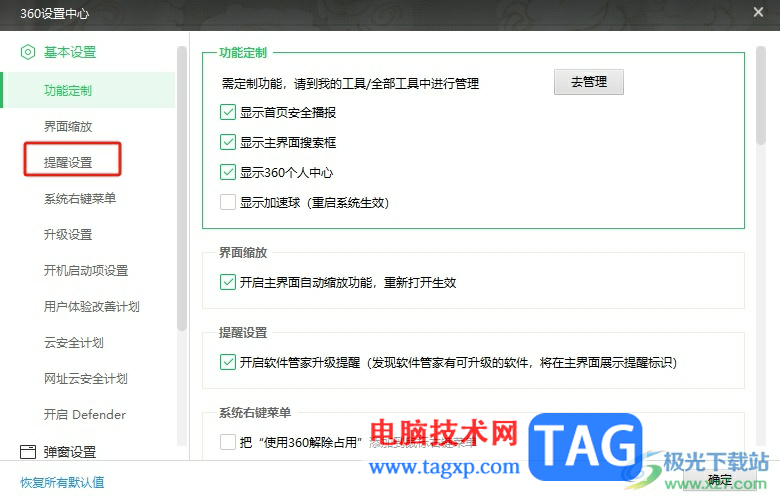The height and width of the screenshot is (500, 780).
Task: Go to 系统右键菜单 sidebar item
Action: point(80,199)
